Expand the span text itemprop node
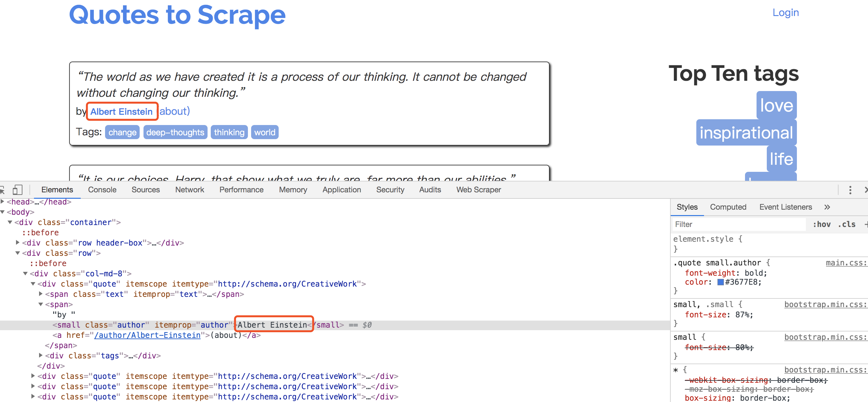Viewport: 868px width, 402px height. tap(41, 294)
